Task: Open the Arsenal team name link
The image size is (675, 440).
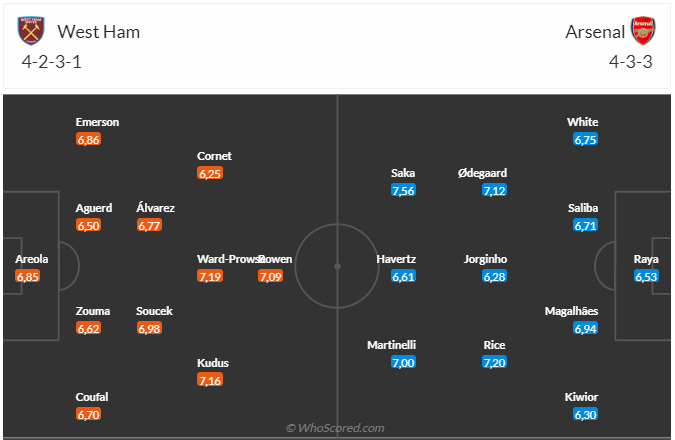Action: coord(594,31)
